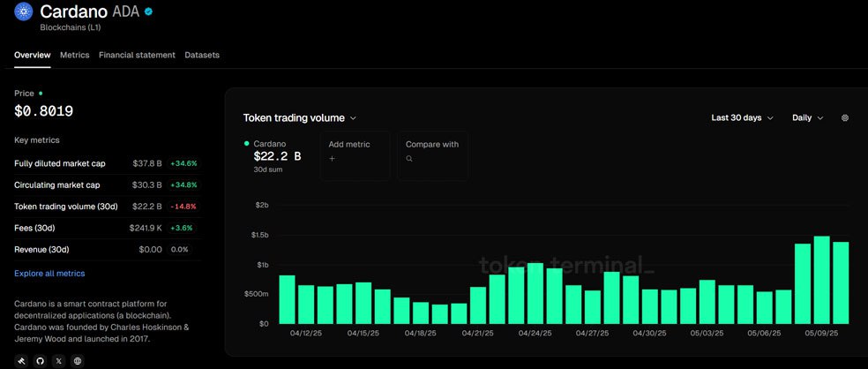This screenshot has width=868, height=369.
Task: Open the X (Twitter) icon link
Action: tap(58, 360)
